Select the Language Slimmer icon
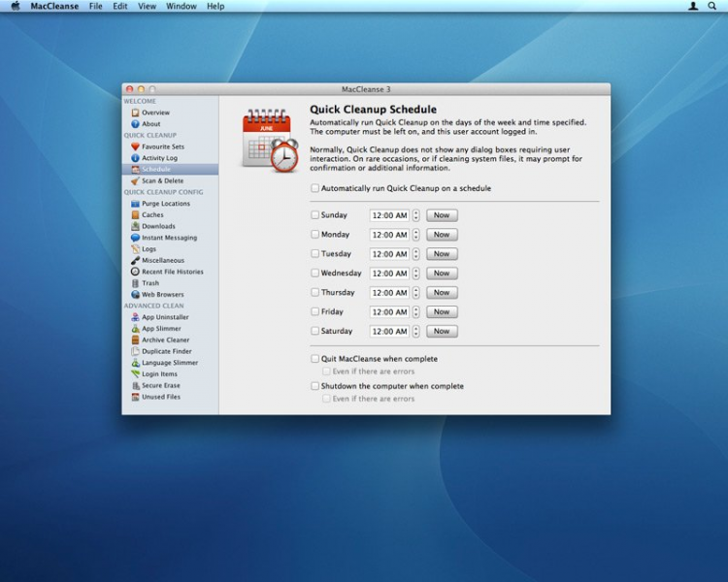 (x=135, y=363)
